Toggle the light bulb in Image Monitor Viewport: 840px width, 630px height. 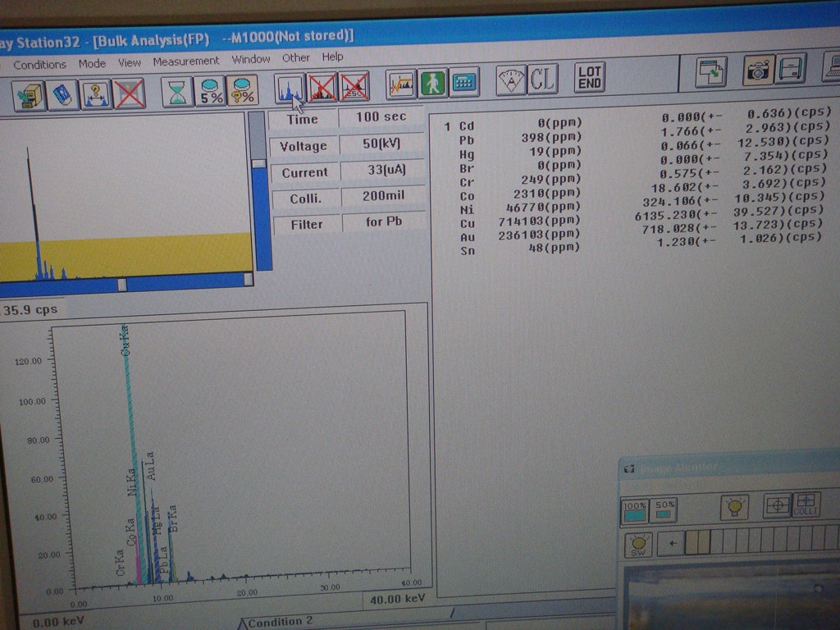(734, 507)
